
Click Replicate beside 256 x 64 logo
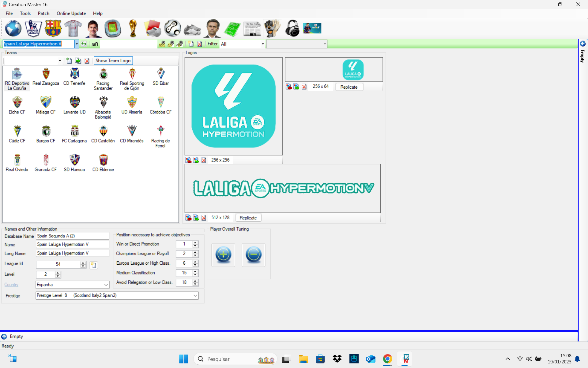[x=349, y=87]
